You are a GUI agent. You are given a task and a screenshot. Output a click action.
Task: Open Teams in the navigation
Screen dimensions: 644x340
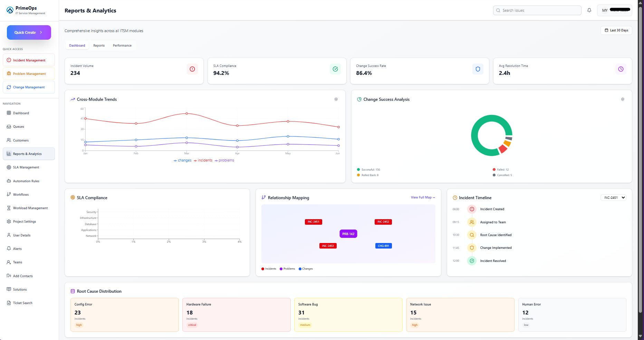29,262
